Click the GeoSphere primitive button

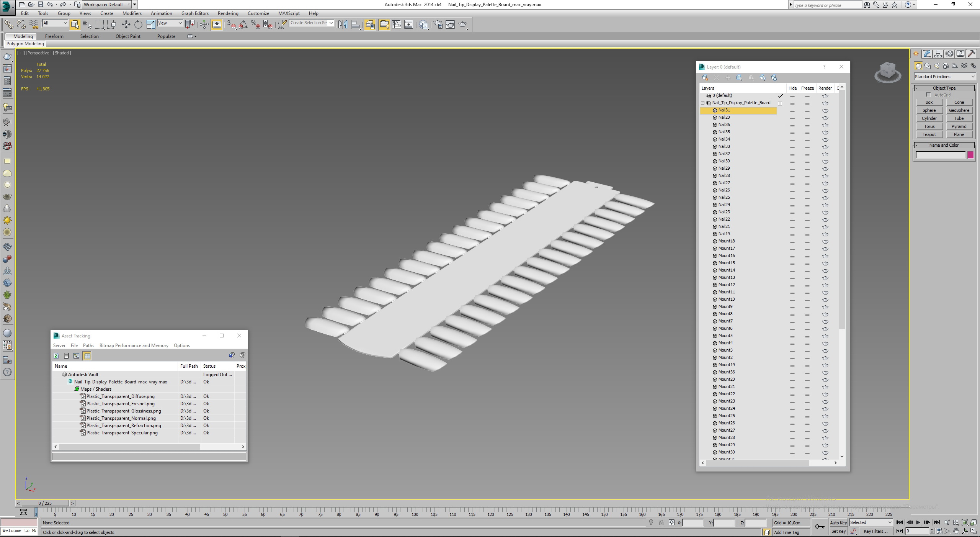959,110
